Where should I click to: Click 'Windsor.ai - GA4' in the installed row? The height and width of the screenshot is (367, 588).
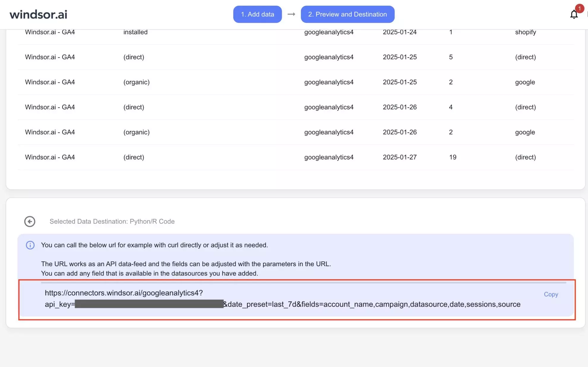point(50,32)
